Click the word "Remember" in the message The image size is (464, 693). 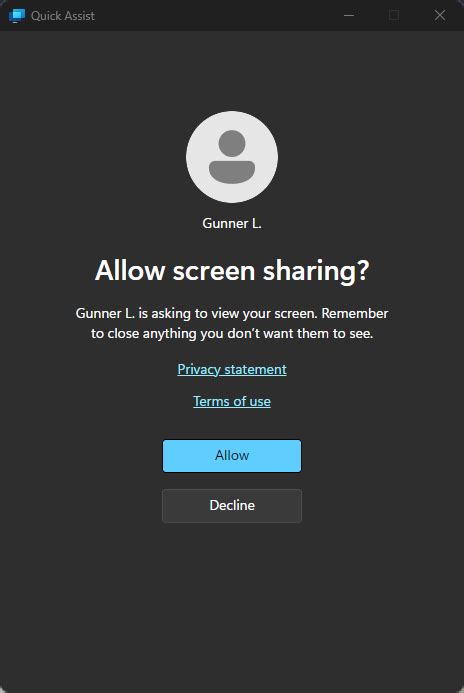355,313
